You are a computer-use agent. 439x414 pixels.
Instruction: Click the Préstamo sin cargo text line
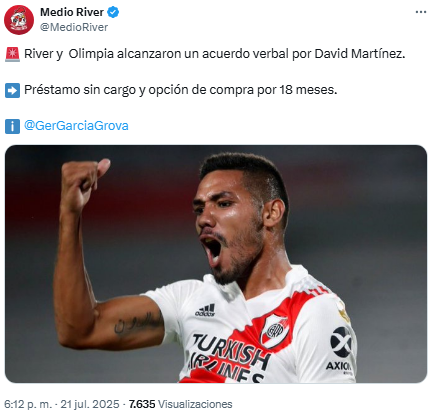[181, 90]
